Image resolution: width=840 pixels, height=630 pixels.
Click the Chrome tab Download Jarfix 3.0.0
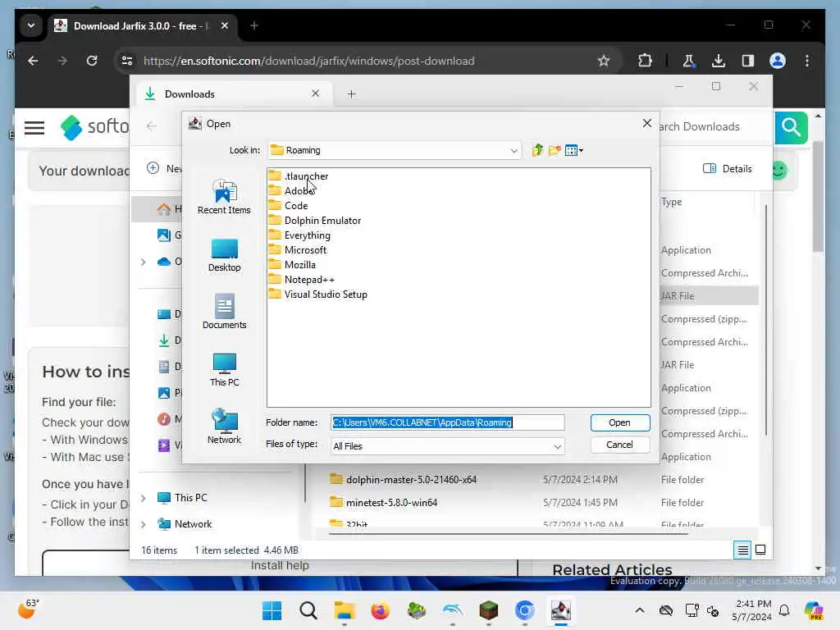click(x=143, y=26)
